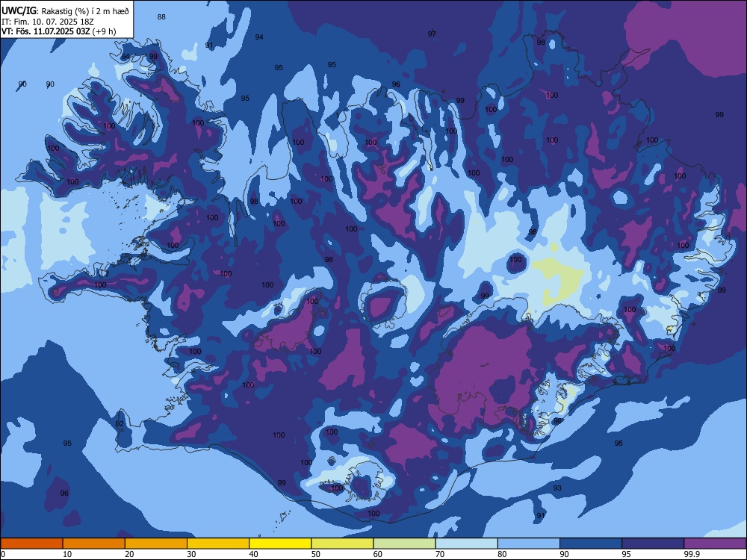Click the medium blue 90–95 legend swatch
Viewport: 747px width, 560px height.
point(591,544)
